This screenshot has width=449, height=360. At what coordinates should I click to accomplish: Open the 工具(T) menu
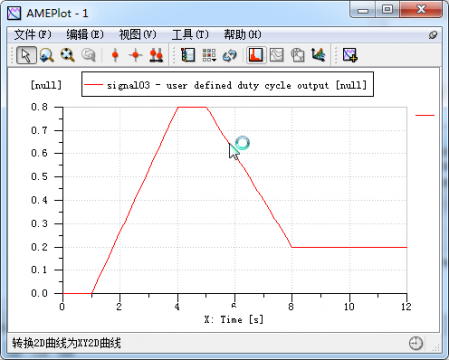pos(190,34)
